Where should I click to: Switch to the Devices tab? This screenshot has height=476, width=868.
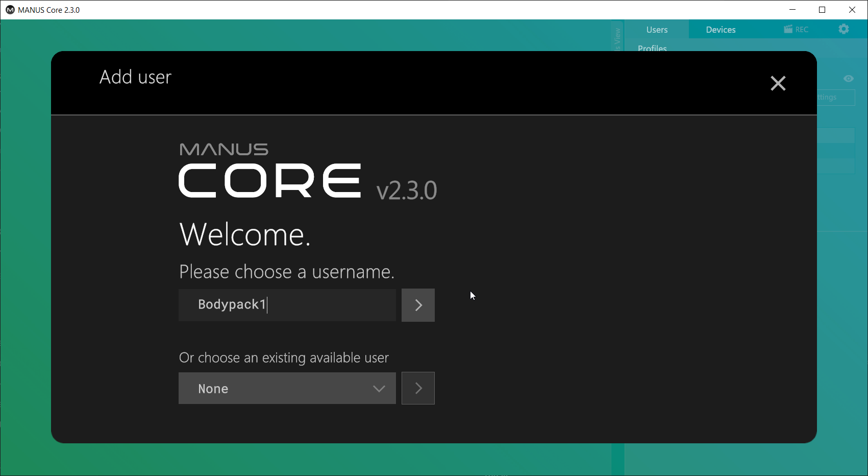click(721, 30)
